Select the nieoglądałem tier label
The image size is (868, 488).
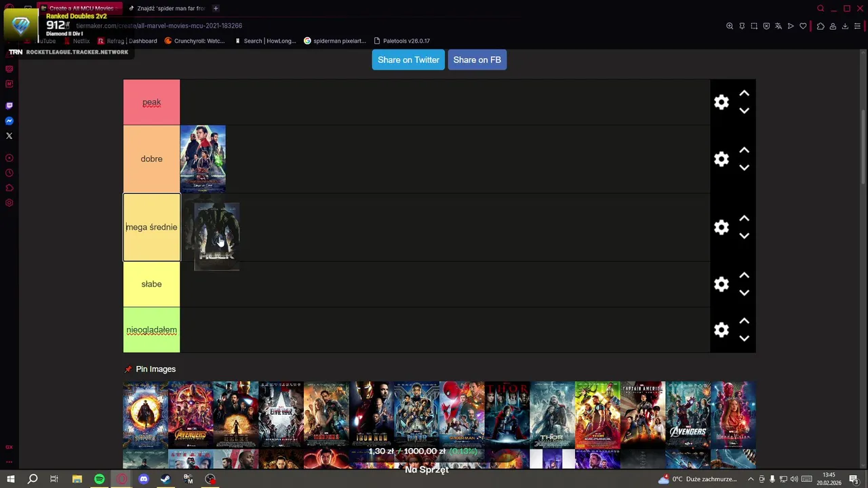pyautogui.click(x=151, y=330)
